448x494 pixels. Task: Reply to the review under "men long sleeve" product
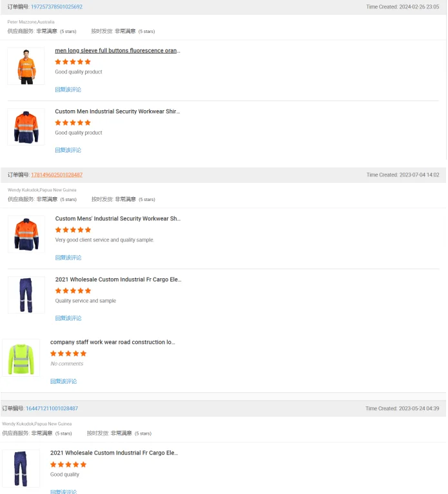tap(68, 90)
